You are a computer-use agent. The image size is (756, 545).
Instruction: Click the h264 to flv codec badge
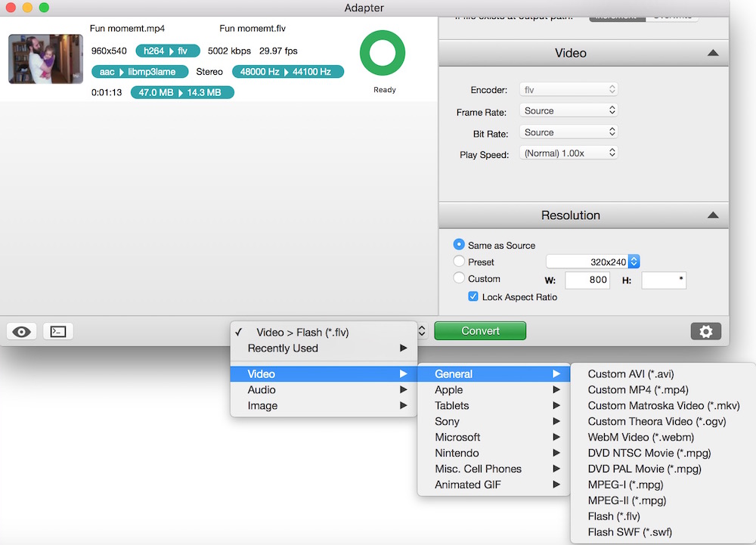(168, 51)
